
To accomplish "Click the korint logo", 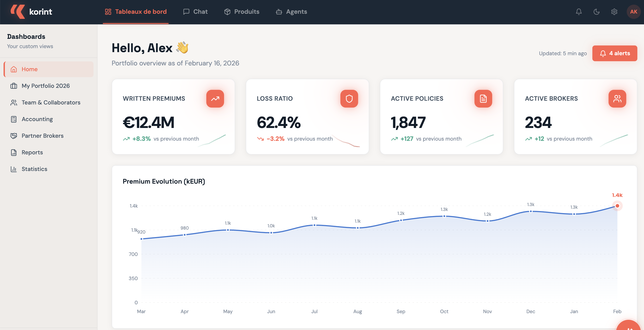I will click(x=31, y=12).
